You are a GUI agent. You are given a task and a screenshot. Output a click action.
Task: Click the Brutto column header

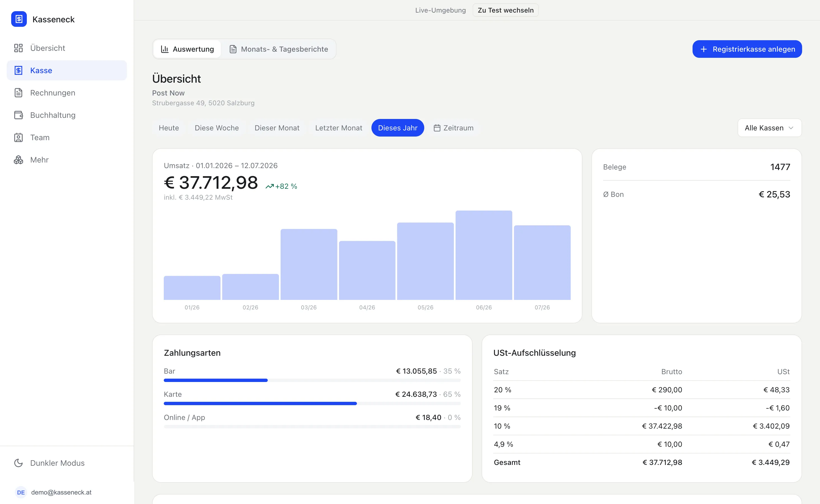click(672, 372)
